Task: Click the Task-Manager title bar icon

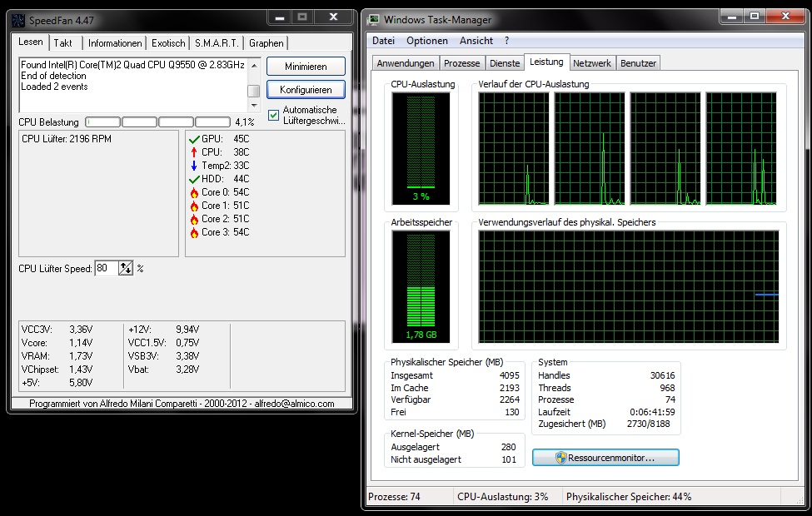Action: (x=373, y=20)
